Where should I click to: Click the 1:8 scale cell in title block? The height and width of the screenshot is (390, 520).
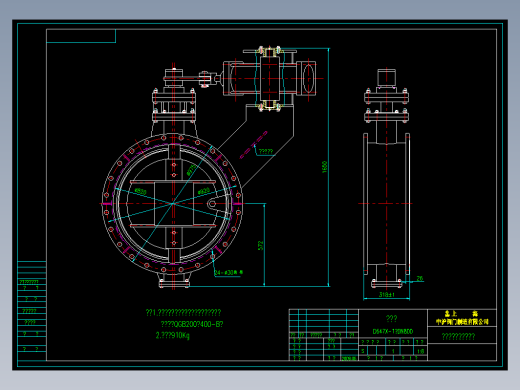[421, 351]
